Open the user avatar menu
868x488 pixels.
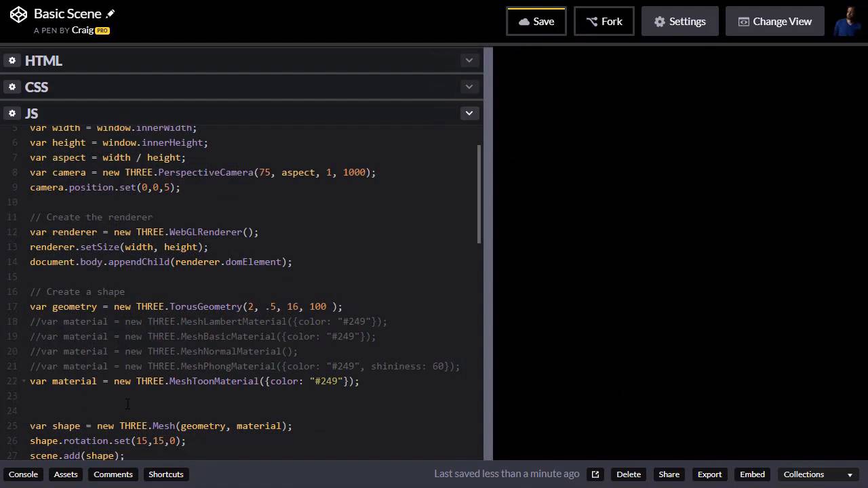pyautogui.click(x=848, y=21)
